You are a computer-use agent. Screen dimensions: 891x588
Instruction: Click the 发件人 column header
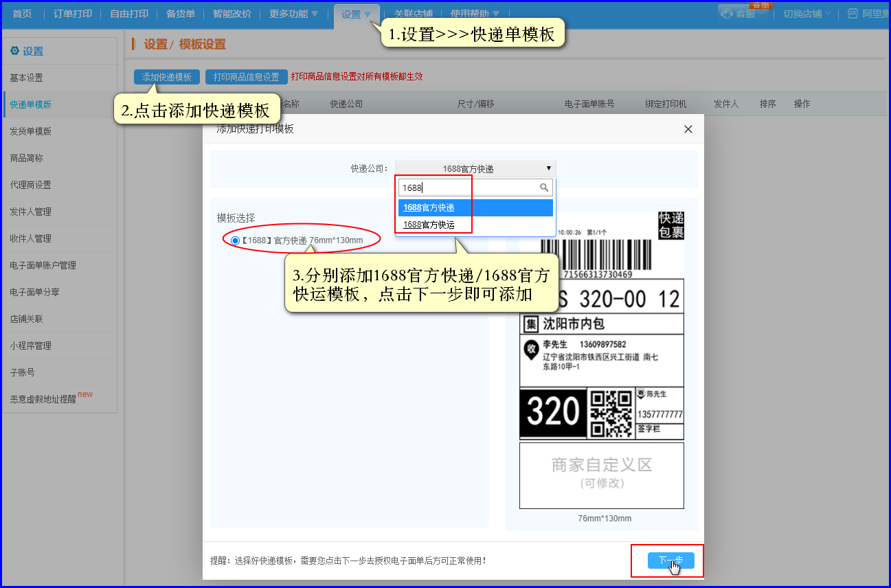pos(726,104)
